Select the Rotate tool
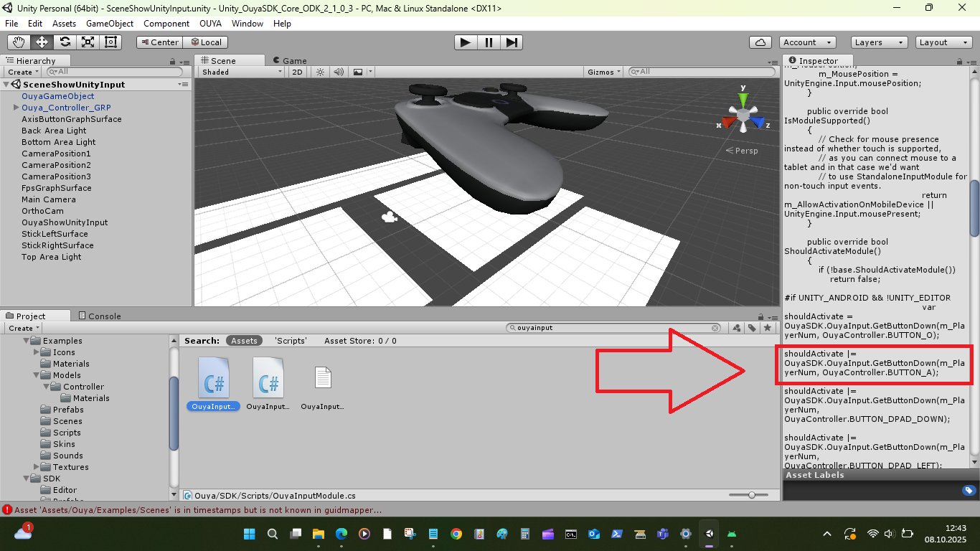Image resolution: width=980 pixels, height=551 pixels. pyautogui.click(x=65, y=42)
